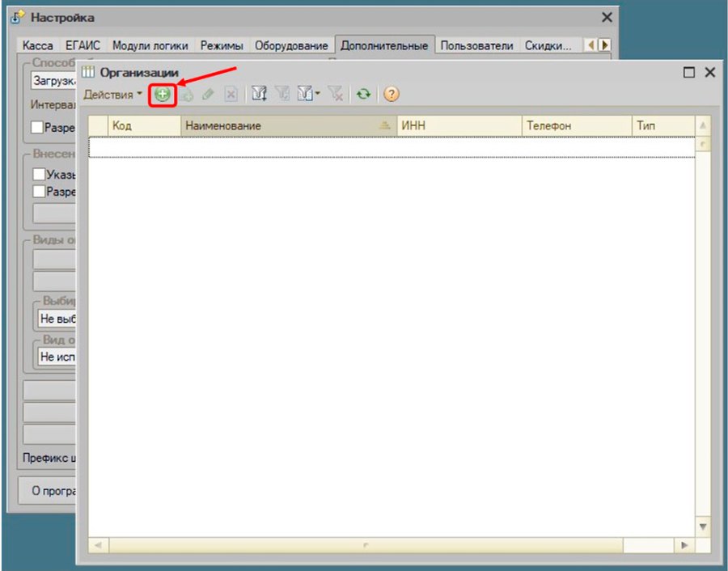Image resolution: width=728 pixels, height=571 pixels.
Task: Click the О програ… button in Настройка
Action: pos(47,490)
